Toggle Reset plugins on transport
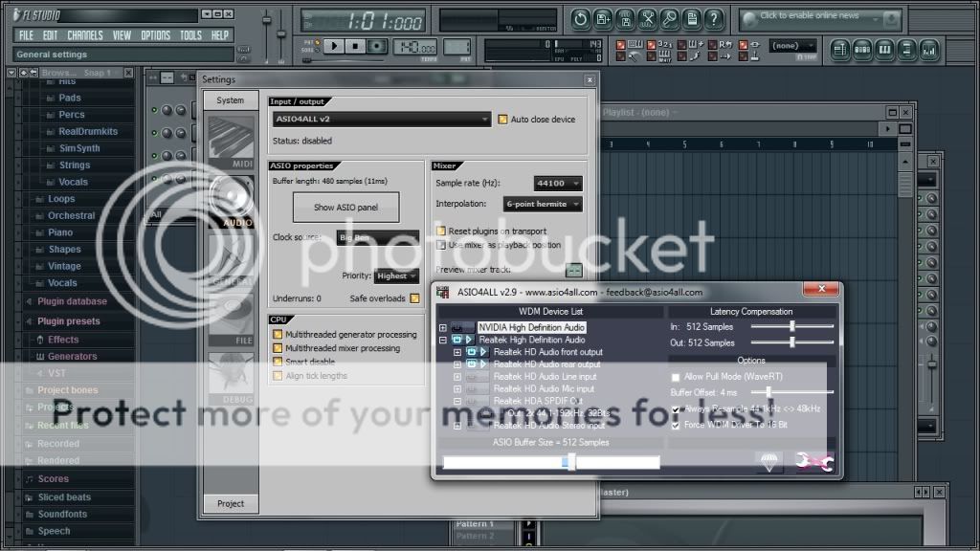 (440, 231)
